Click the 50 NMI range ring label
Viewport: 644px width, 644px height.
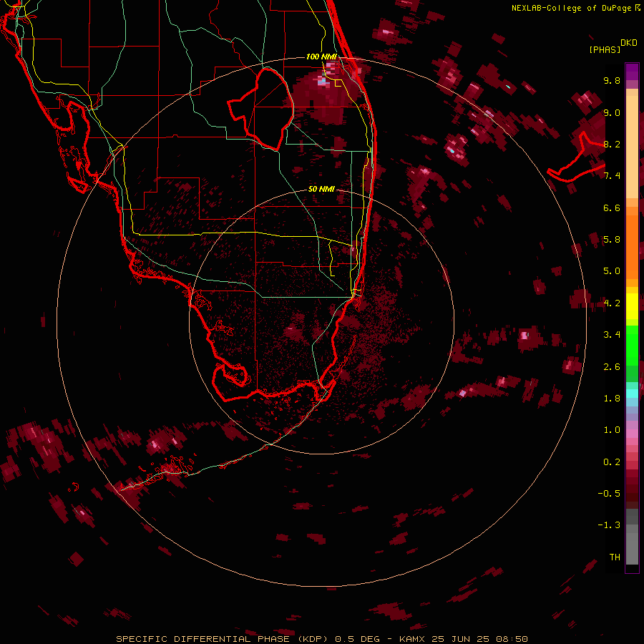321,189
